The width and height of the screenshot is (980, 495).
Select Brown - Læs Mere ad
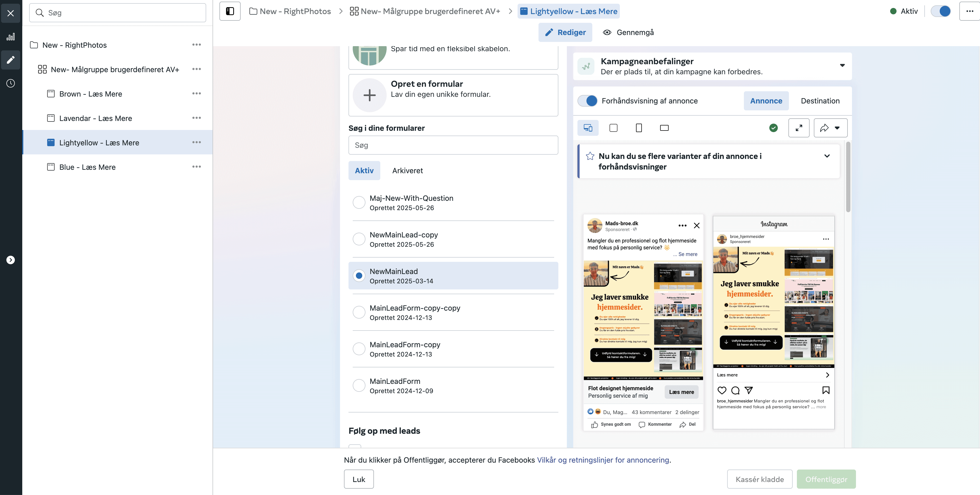point(91,94)
